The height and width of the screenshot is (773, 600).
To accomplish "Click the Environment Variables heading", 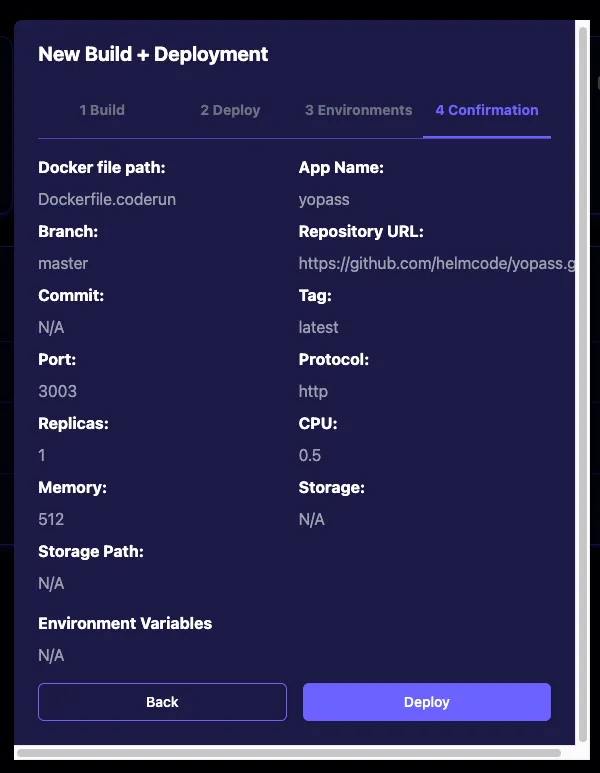I will (125, 623).
